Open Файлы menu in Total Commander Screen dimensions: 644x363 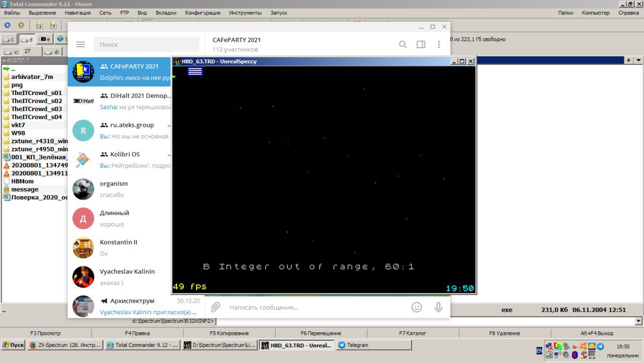(x=12, y=13)
